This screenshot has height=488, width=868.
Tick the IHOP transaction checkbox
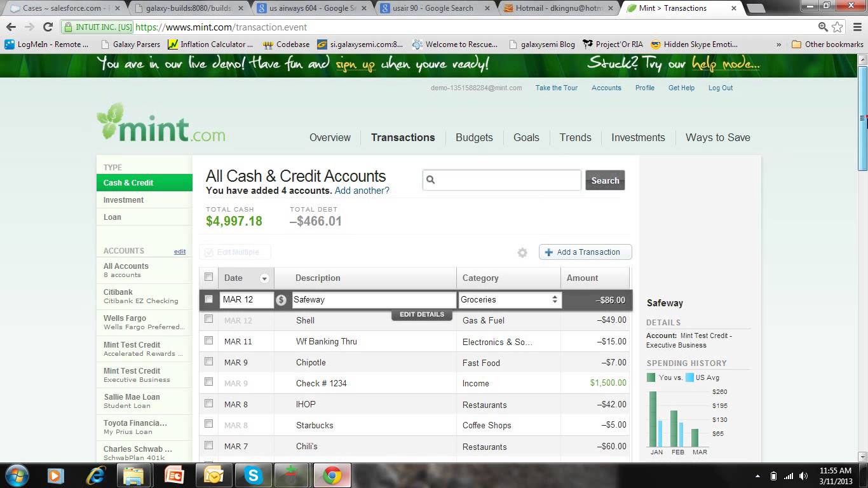208,403
